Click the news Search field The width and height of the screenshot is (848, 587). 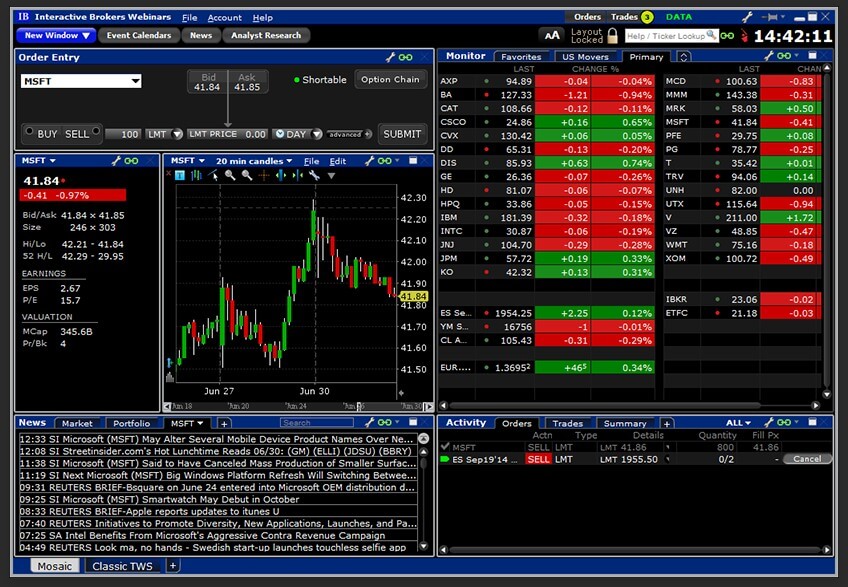tap(316, 423)
